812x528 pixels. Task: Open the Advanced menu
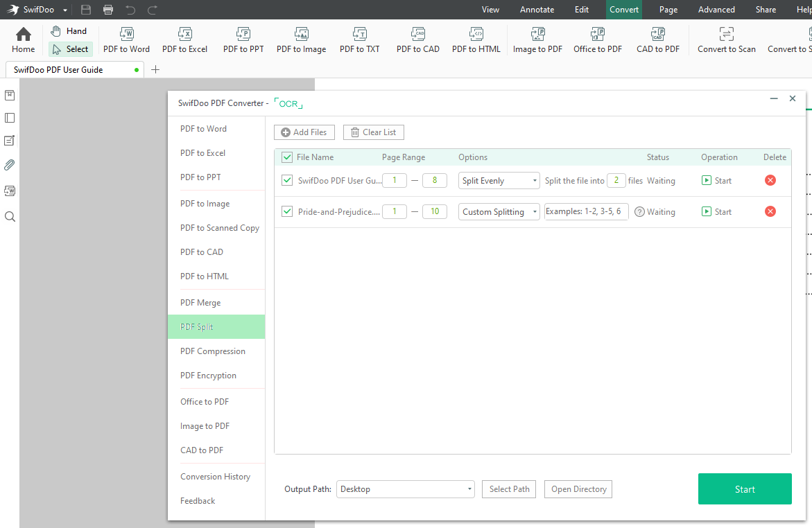point(716,9)
